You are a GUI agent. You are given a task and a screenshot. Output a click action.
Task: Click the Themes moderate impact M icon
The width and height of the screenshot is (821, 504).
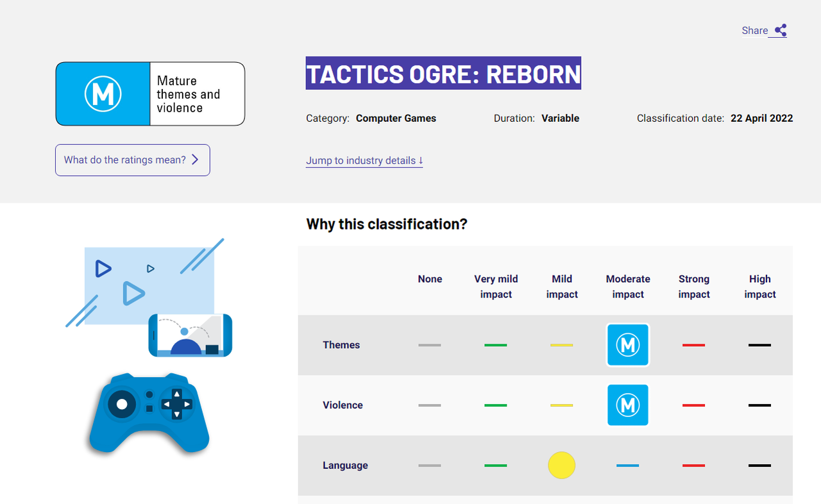pos(628,345)
